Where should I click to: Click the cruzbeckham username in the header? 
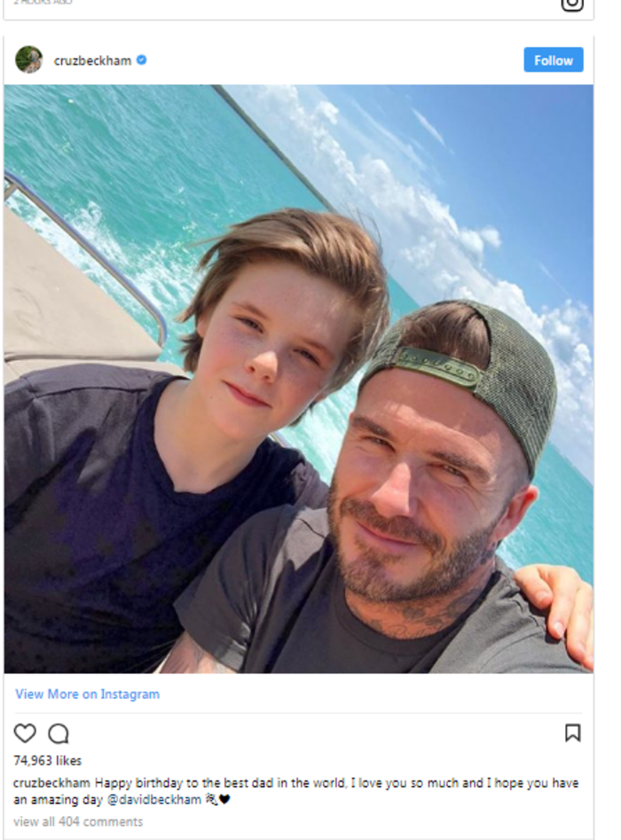click(x=92, y=60)
